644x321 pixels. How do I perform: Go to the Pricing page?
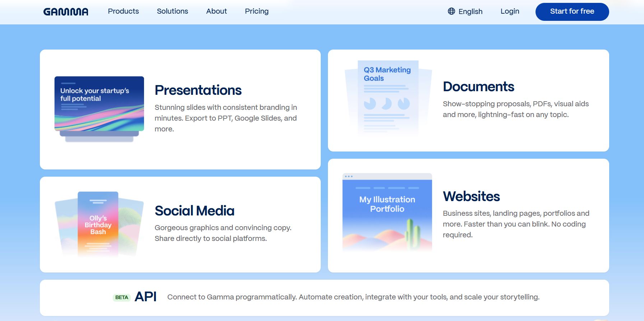(257, 11)
